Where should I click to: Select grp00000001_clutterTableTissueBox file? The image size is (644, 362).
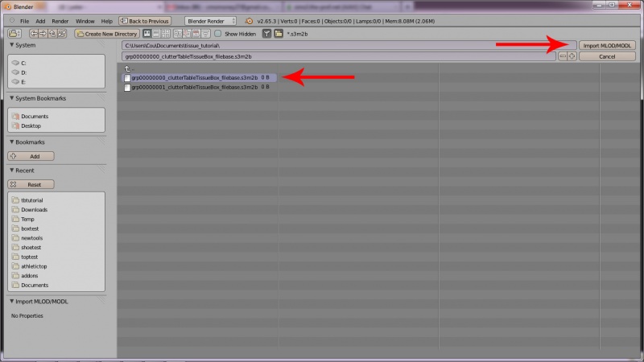point(194,86)
